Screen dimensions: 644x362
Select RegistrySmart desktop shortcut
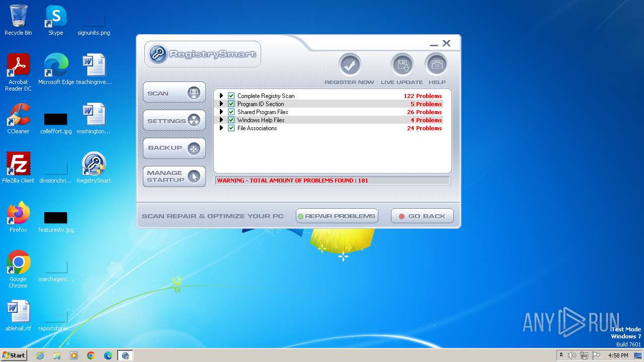pos(94,168)
